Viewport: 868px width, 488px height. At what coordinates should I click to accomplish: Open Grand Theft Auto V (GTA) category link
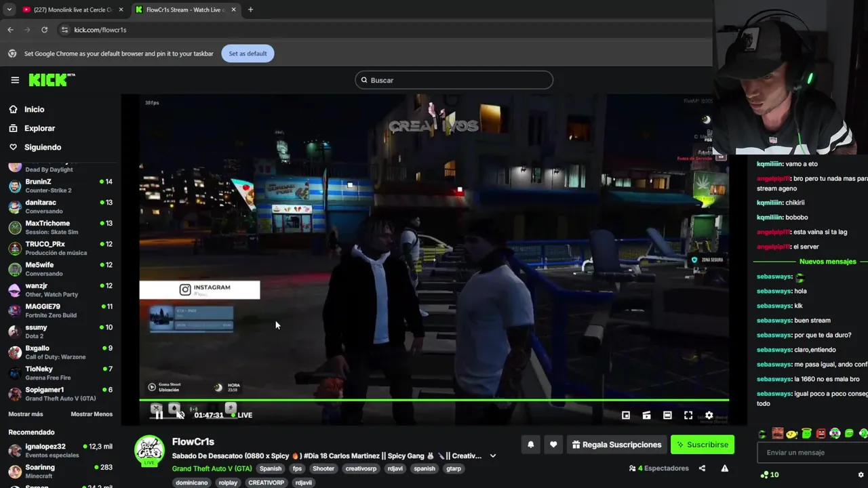tap(212, 468)
